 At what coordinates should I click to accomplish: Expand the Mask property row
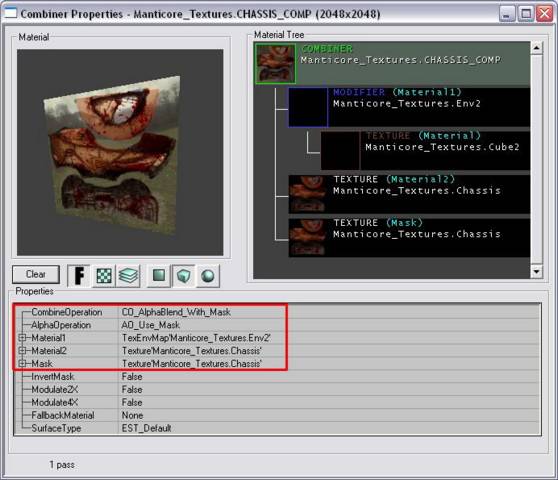(22, 363)
